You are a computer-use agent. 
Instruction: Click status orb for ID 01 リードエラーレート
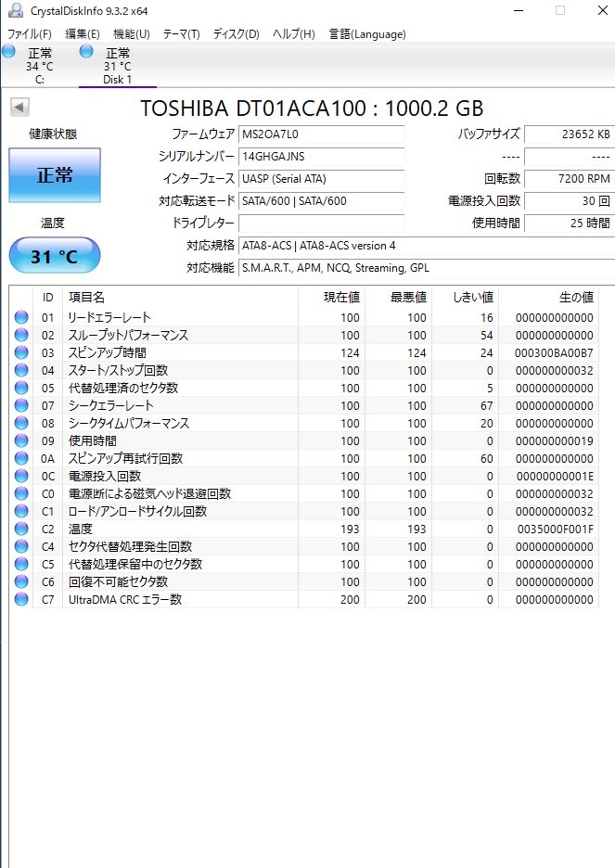pos(21,317)
